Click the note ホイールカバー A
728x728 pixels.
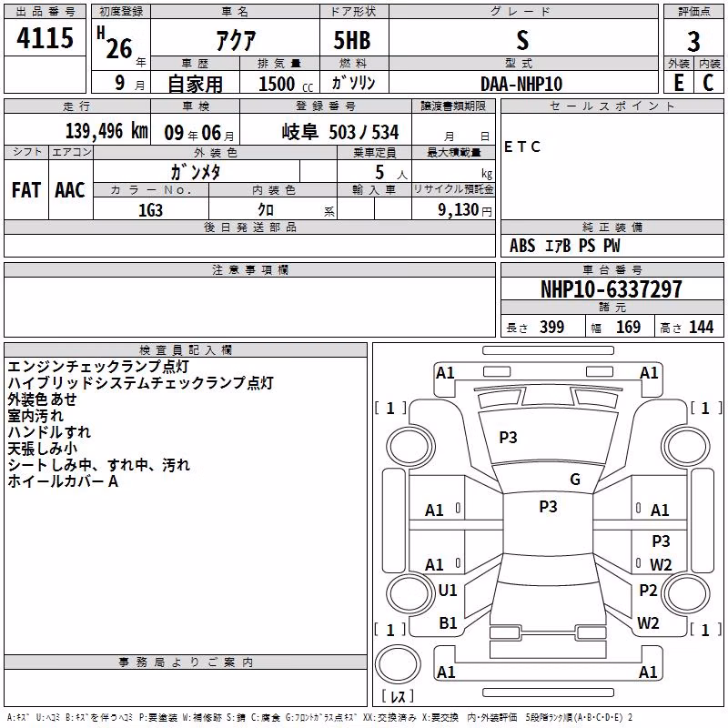63,481
